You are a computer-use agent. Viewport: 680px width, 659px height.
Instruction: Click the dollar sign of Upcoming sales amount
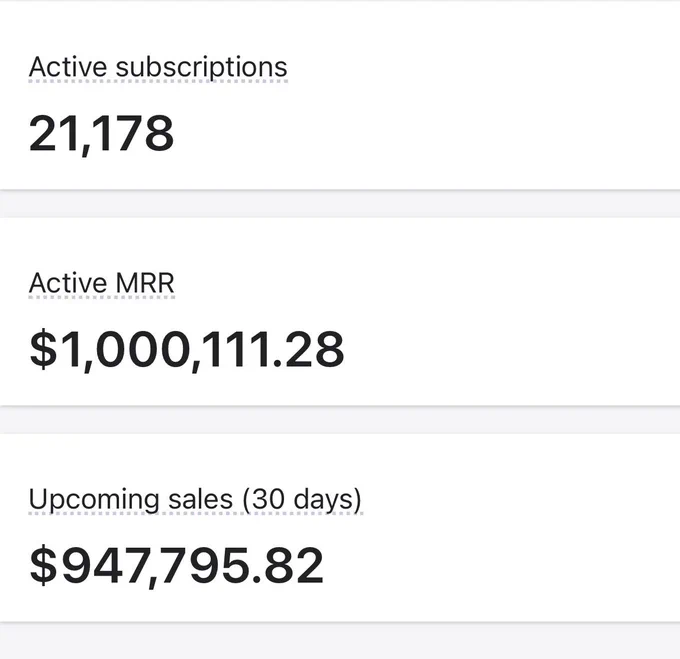(x=43, y=566)
